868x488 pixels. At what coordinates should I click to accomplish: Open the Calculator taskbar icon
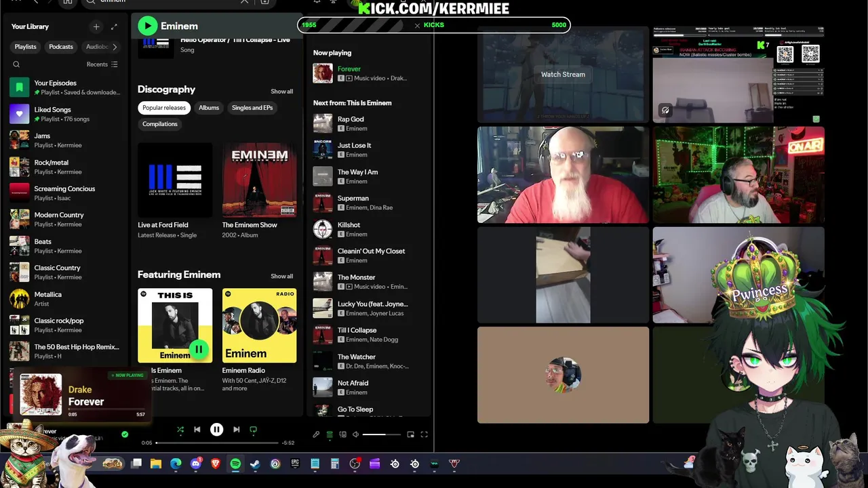335,464
